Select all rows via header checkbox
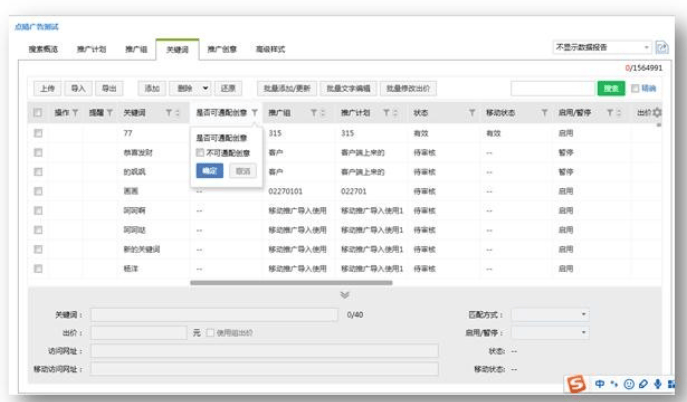This screenshot has height=402, width=687. [38, 113]
